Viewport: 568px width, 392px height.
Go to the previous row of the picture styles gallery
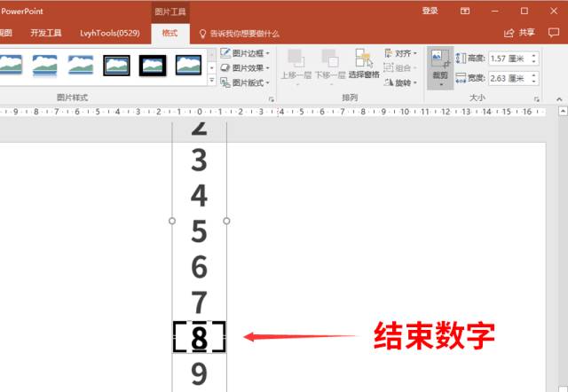[212, 54]
